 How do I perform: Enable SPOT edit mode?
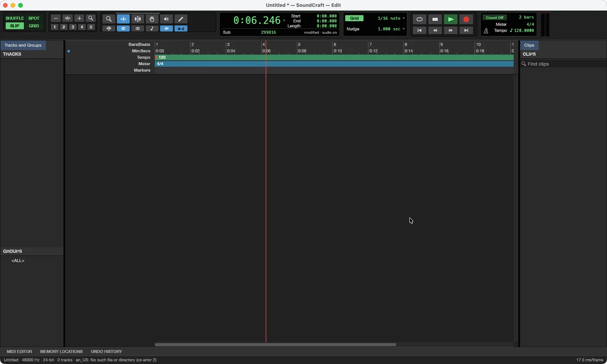(x=34, y=18)
